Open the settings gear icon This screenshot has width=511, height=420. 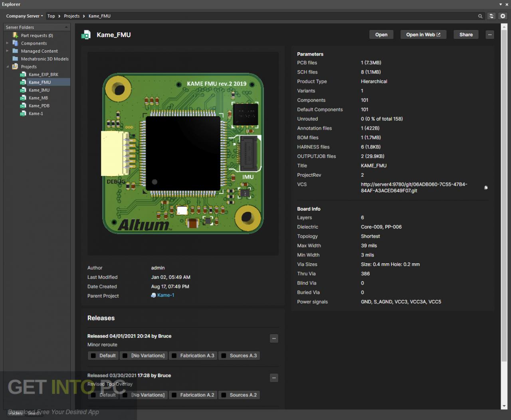click(x=503, y=16)
